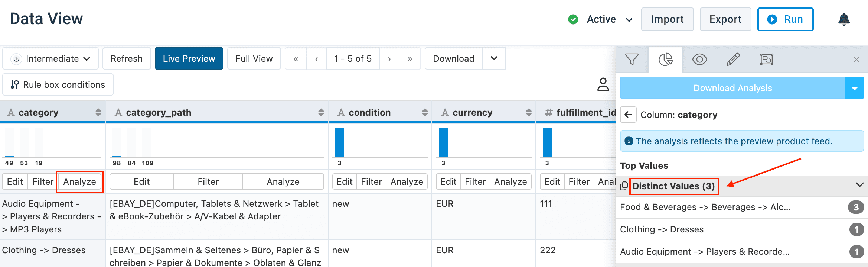868x267 pixels.
Task: Open the eye visibility panel tab
Action: click(699, 59)
